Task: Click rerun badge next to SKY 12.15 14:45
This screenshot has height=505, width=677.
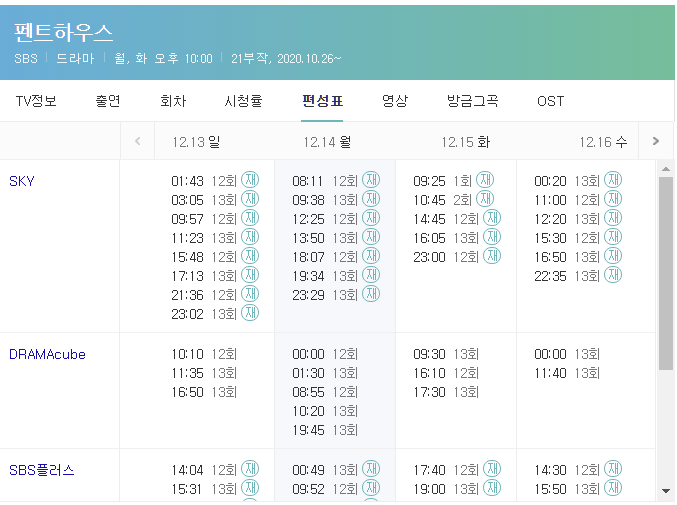Action: (x=491, y=218)
